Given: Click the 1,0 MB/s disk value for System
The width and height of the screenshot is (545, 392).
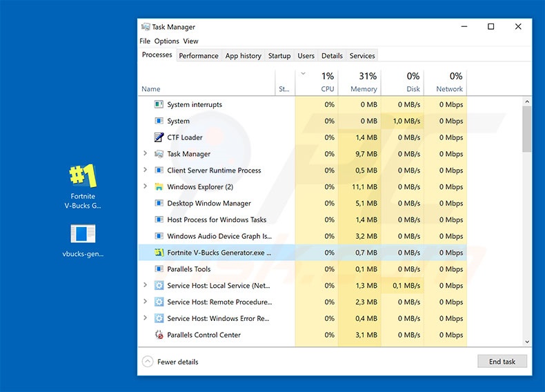Looking at the screenshot, I should click(x=406, y=121).
